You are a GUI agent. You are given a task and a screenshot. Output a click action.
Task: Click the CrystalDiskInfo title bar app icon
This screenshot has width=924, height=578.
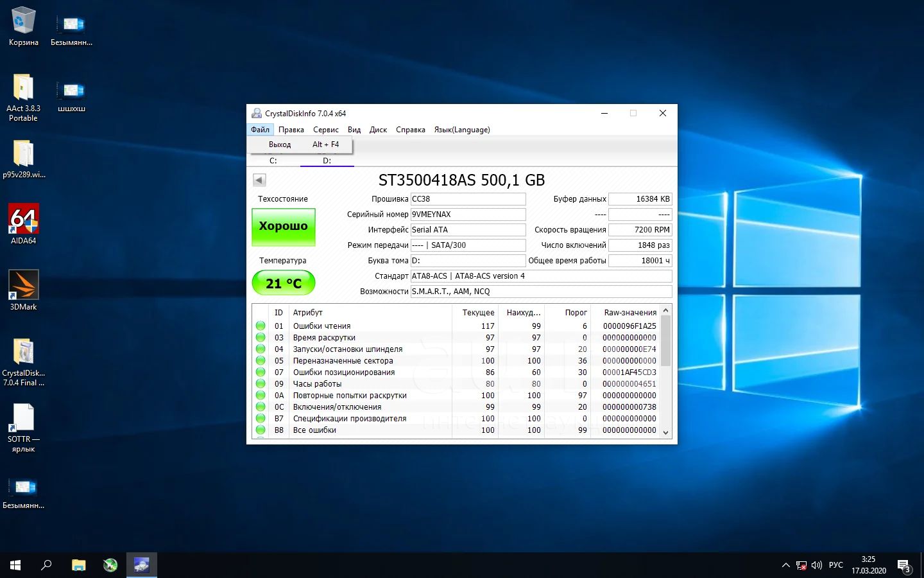pos(257,113)
